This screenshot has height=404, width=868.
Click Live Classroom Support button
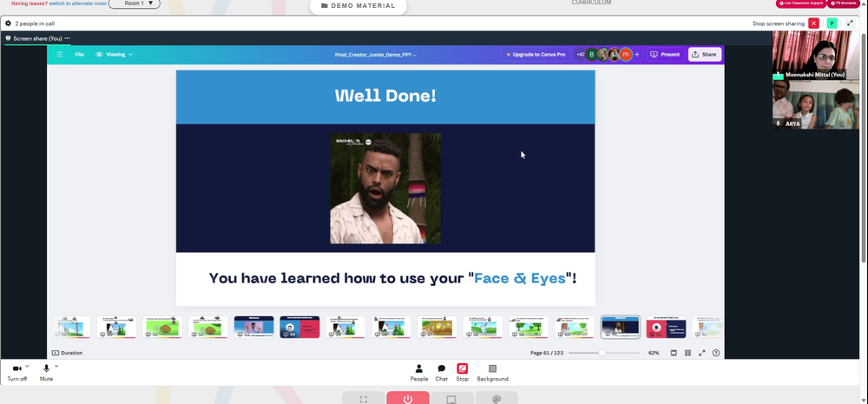click(801, 3)
